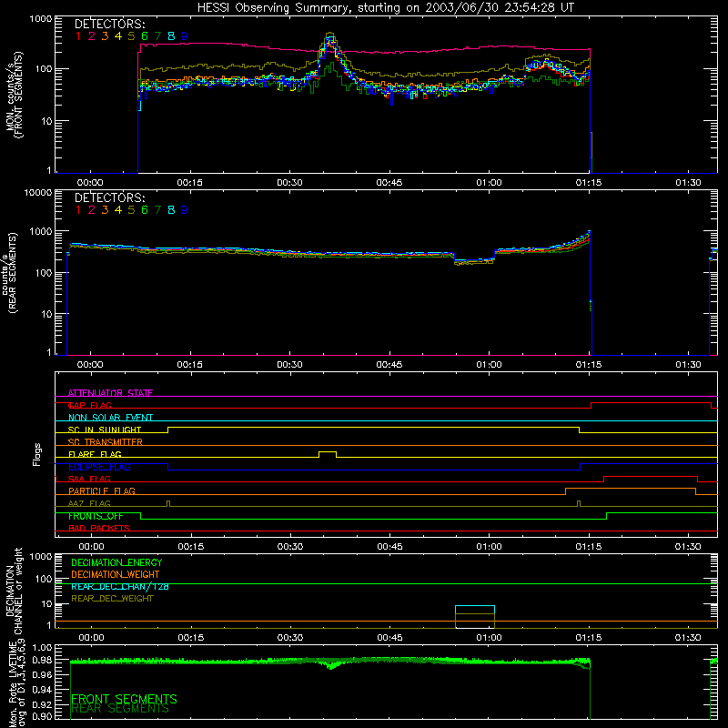Click the NON_SOLAR_EVENT flag label
This screenshot has width=728, height=728.
pos(110,418)
